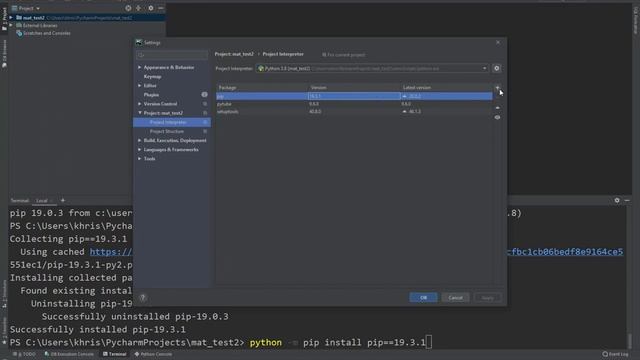Viewport: 640px width, 360px height.
Task: Select the Local terminal session tab
Action: tap(42, 201)
